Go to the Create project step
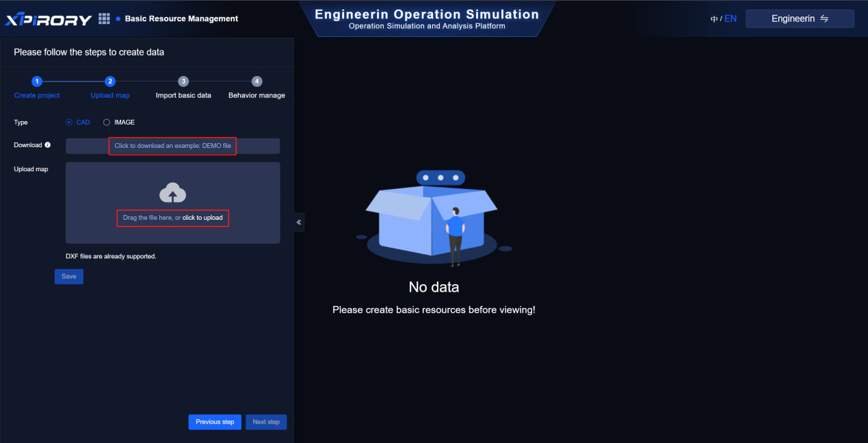 (x=37, y=95)
